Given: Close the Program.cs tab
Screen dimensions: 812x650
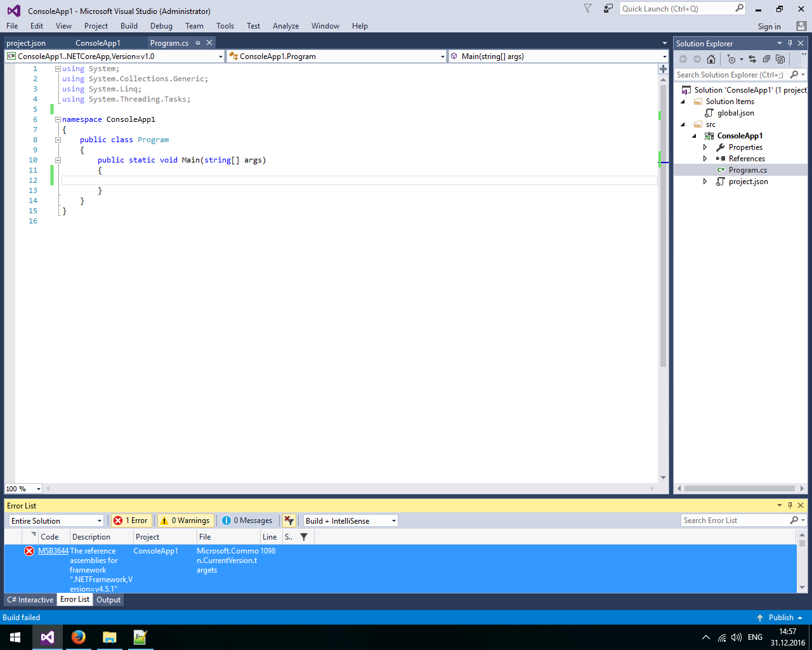Looking at the screenshot, I should (209, 43).
